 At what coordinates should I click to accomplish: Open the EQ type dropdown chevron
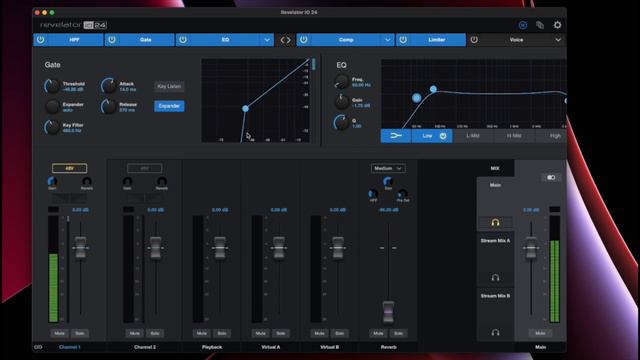click(x=267, y=40)
